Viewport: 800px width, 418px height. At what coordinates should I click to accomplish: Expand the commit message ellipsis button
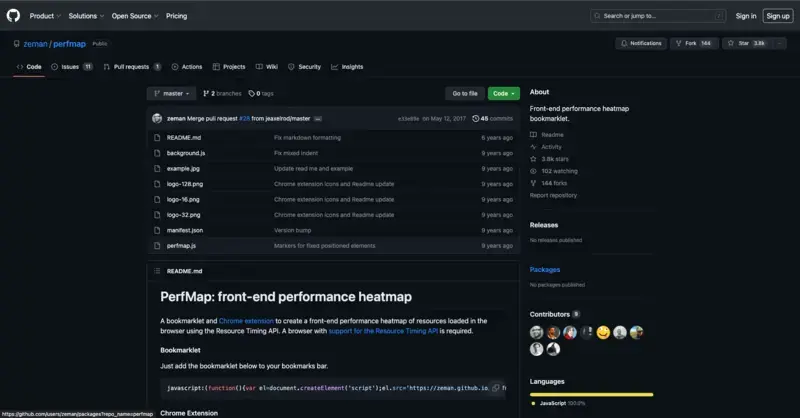pyautogui.click(x=318, y=119)
